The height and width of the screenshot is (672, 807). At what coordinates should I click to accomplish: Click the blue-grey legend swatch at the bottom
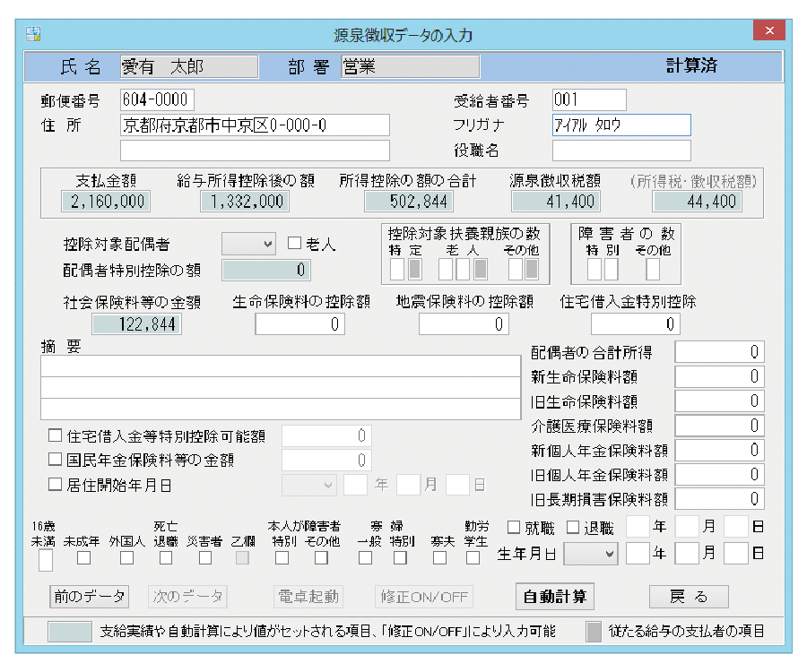pos(69,631)
